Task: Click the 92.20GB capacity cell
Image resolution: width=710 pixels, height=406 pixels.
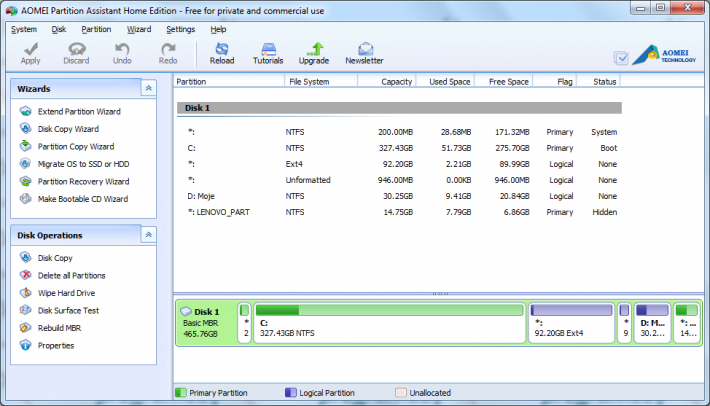Action: point(398,164)
